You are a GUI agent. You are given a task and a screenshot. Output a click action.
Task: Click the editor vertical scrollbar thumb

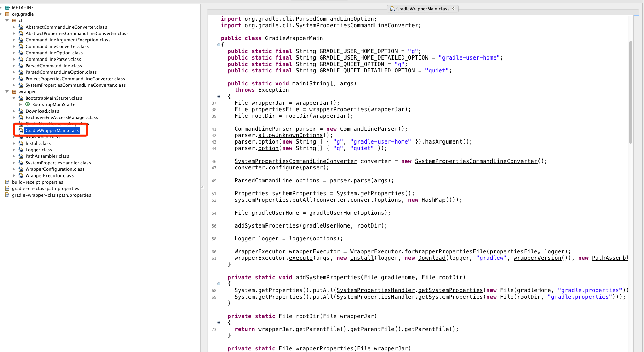pyautogui.click(x=631, y=92)
